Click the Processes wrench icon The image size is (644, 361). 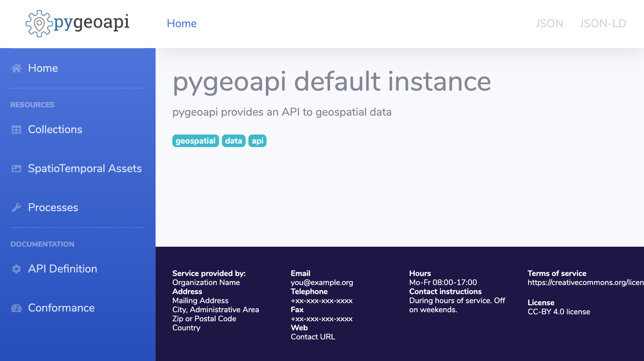click(x=16, y=208)
